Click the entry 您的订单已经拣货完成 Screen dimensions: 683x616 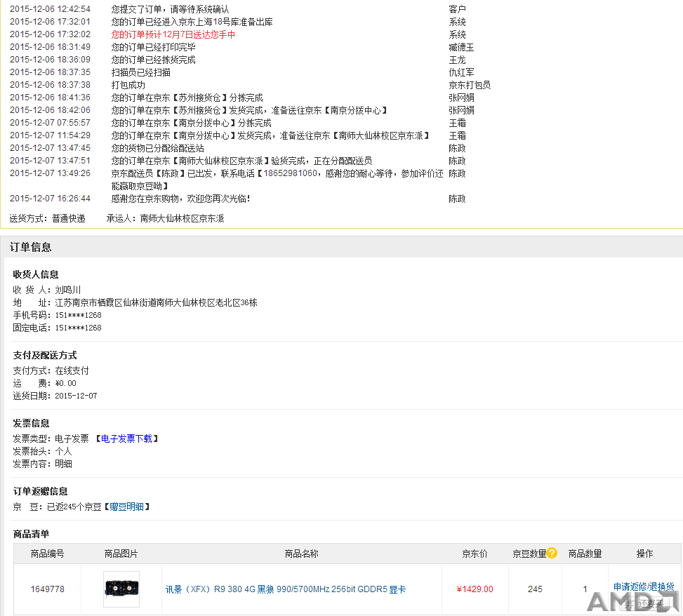point(153,60)
